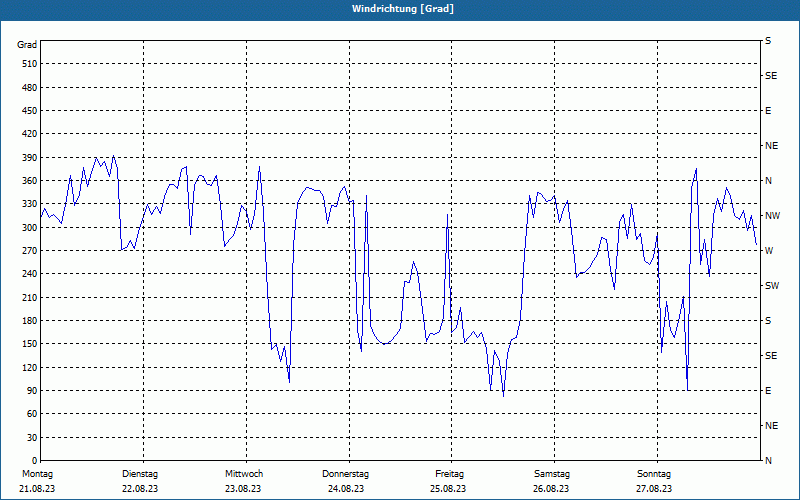
Task: Click the date 25.08.23
Action: [x=448, y=489]
